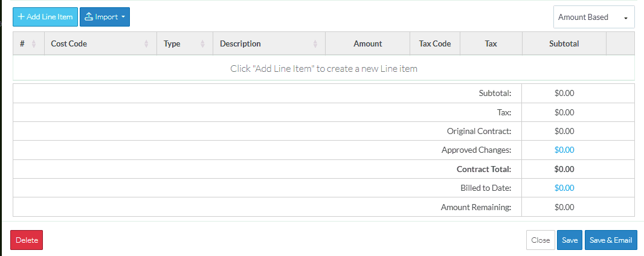644x256 pixels.
Task: Click the Description column sort arrows
Action: click(x=315, y=44)
